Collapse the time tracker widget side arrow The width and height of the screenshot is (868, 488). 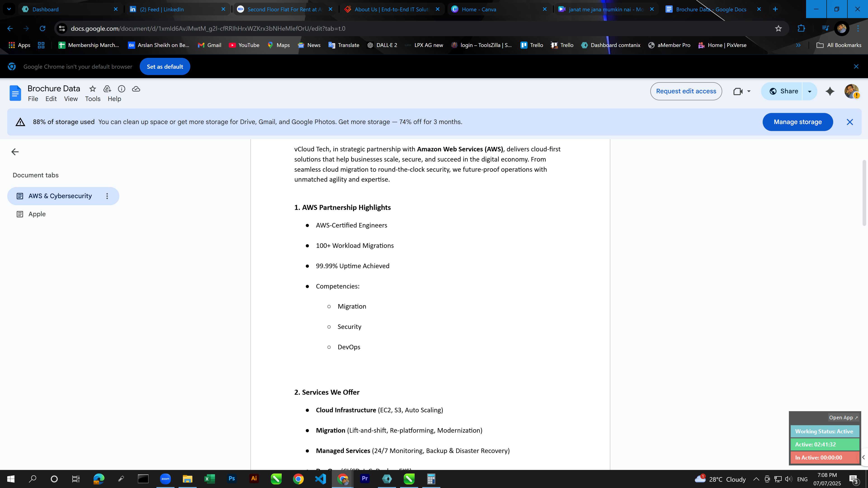pos(864,457)
